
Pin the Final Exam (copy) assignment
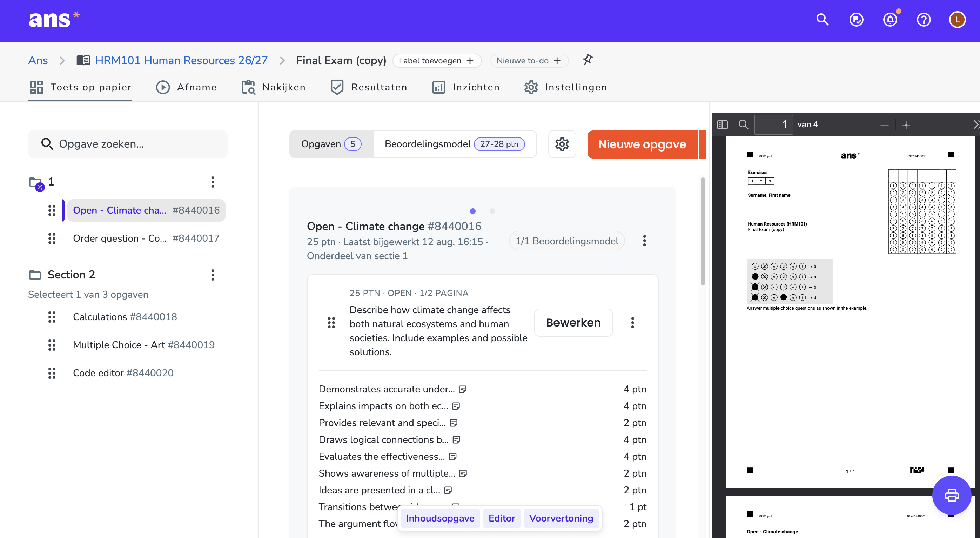coord(588,60)
